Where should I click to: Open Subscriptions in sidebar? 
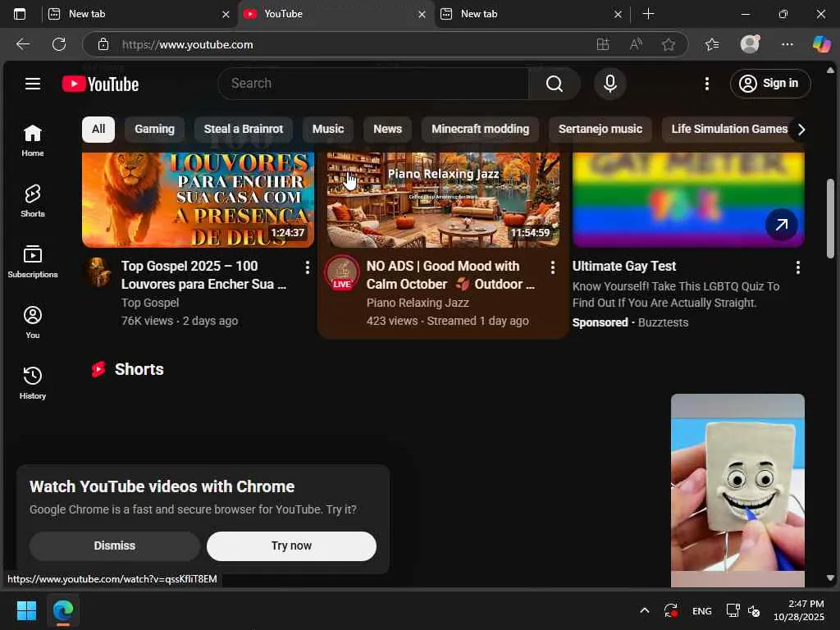click(33, 262)
